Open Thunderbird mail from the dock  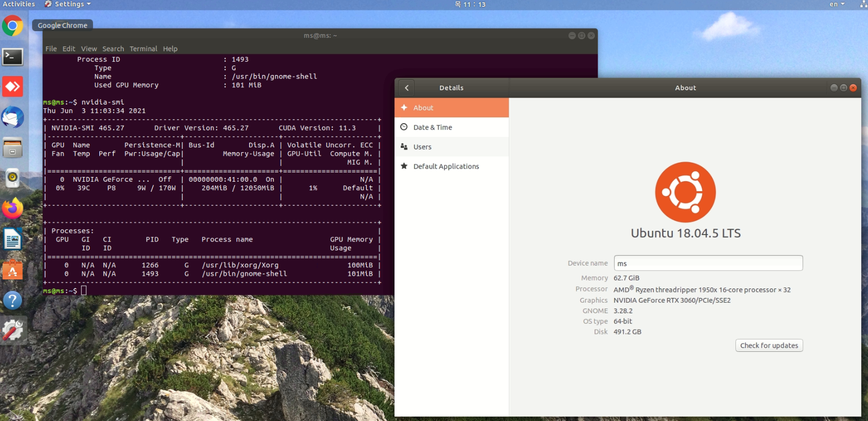coord(13,117)
